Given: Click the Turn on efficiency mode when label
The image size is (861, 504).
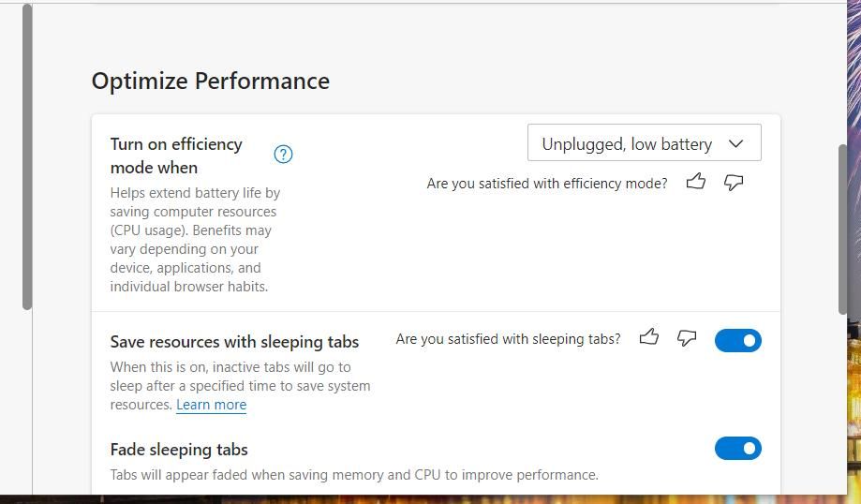Looking at the screenshot, I should [x=176, y=156].
